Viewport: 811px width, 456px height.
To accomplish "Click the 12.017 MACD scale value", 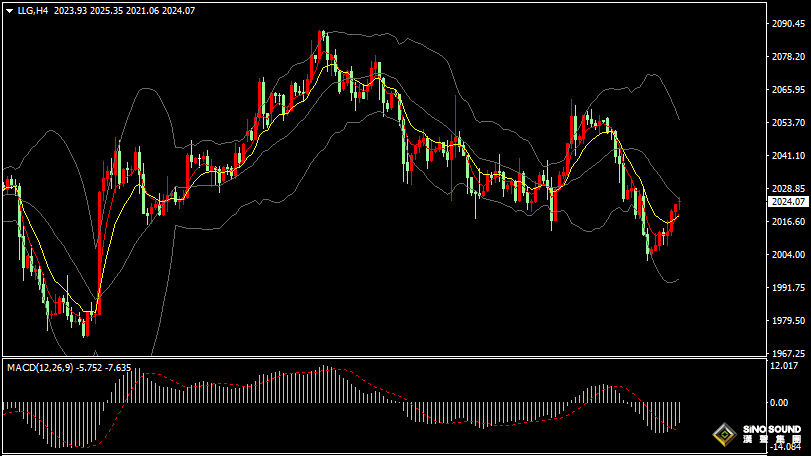I will [786, 365].
